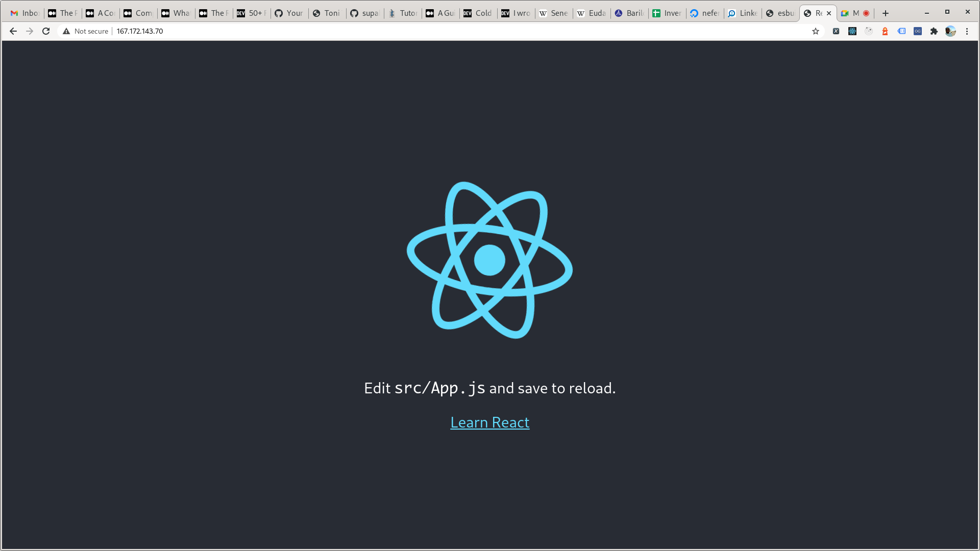Switch to the Google Meet tab

coord(851,13)
